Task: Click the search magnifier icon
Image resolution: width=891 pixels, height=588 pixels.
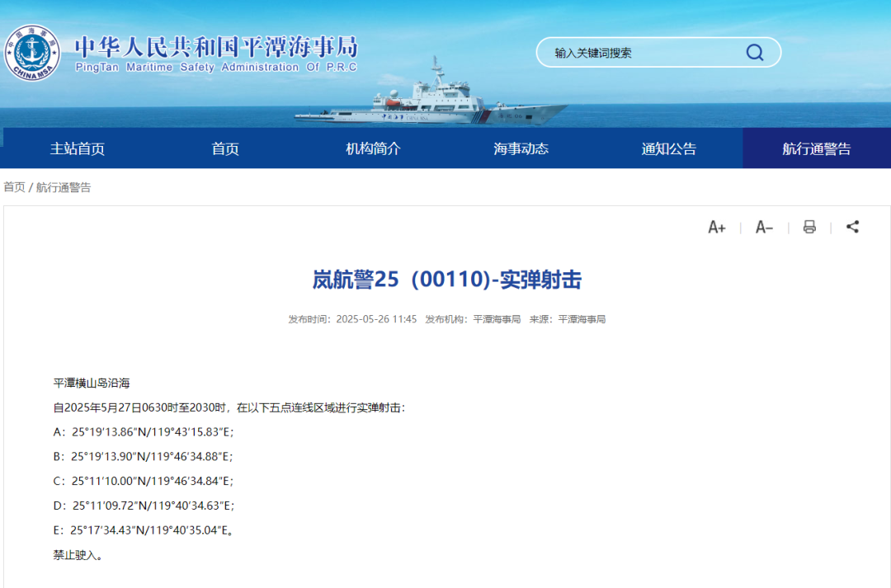Action: tap(754, 53)
